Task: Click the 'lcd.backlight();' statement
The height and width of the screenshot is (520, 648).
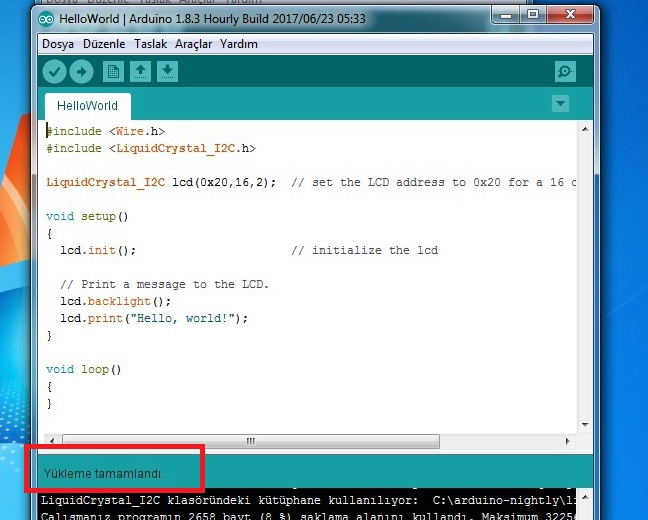Action: pyautogui.click(x=116, y=301)
